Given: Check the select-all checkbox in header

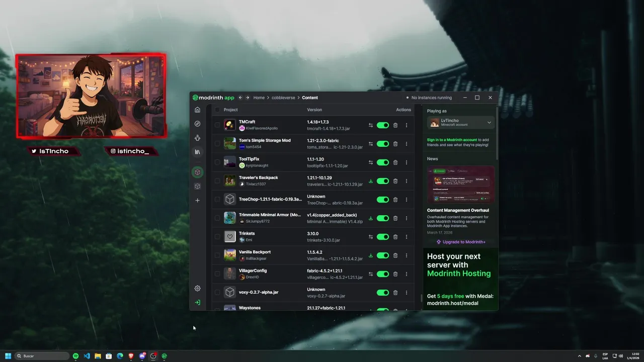Looking at the screenshot, I should (217, 110).
